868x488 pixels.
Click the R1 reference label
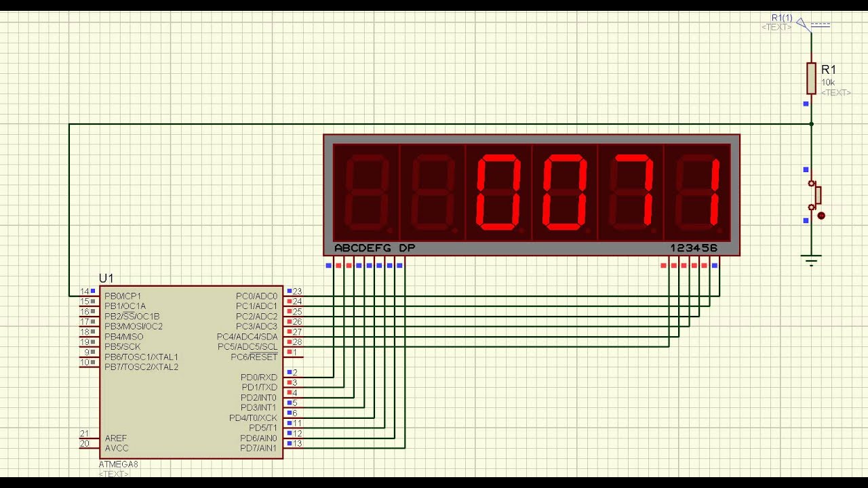coord(829,70)
